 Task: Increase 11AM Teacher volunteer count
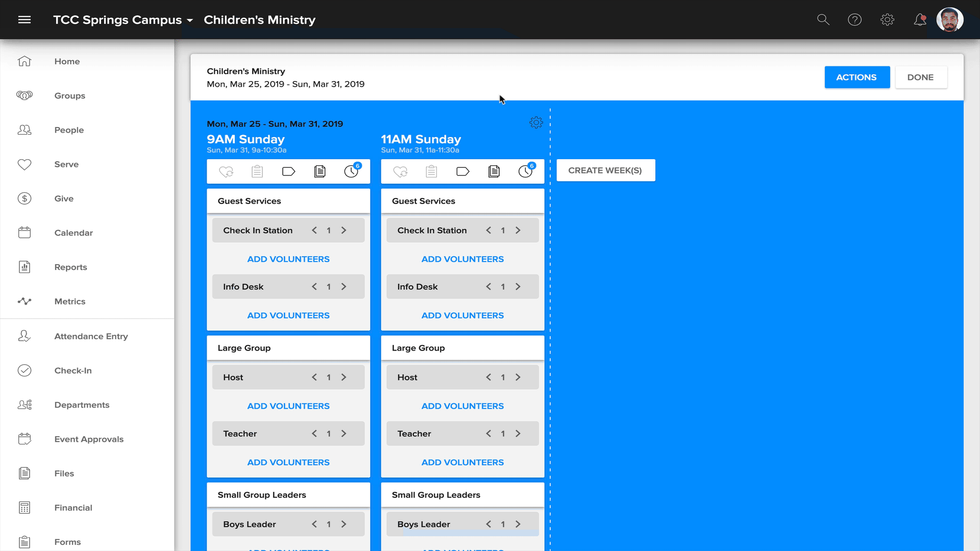click(x=518, y=434)
